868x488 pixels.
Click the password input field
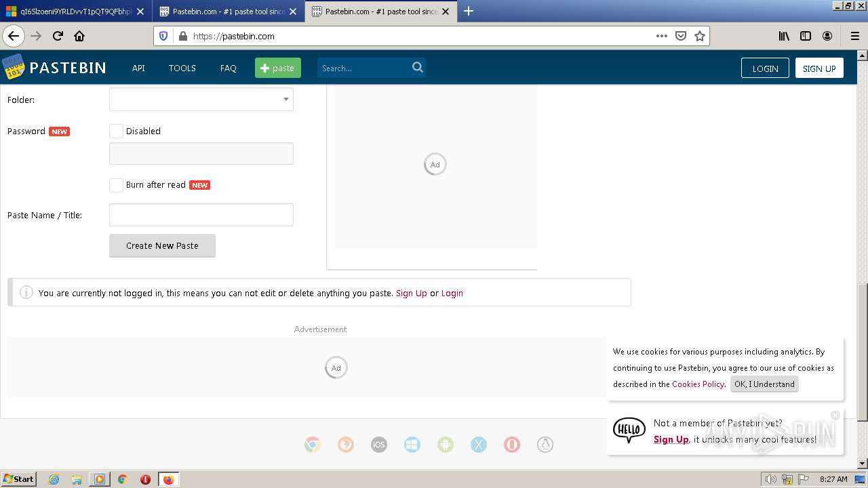201,153
